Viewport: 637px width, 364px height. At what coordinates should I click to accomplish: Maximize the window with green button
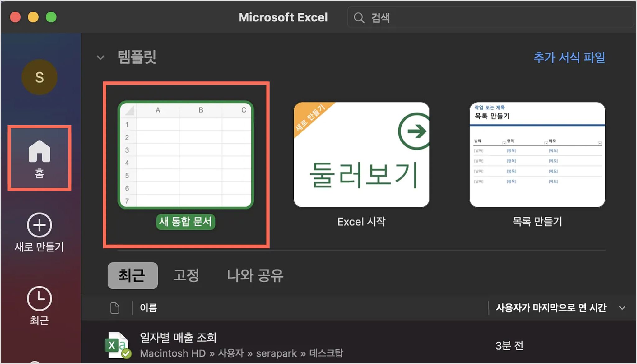click(51, 17)
